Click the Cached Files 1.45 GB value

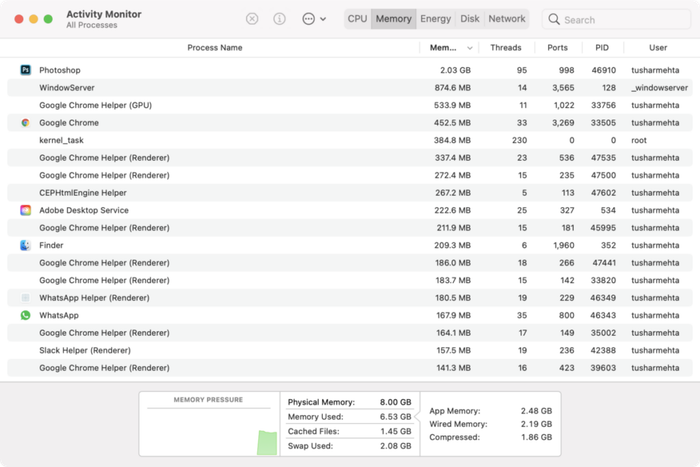(x=396, y=431)
